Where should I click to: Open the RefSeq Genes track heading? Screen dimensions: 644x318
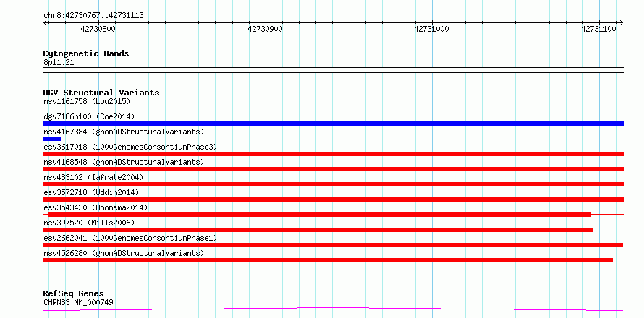click(x=74, y=294)
